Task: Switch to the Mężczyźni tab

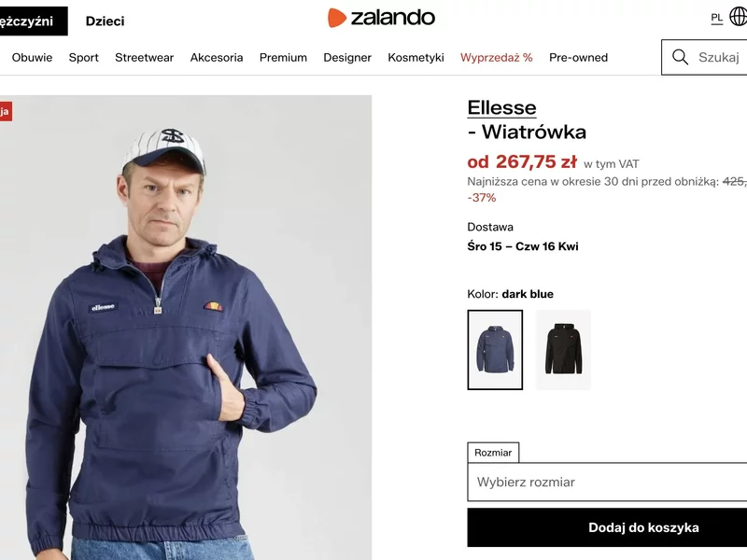Action: tap(28, 21)
